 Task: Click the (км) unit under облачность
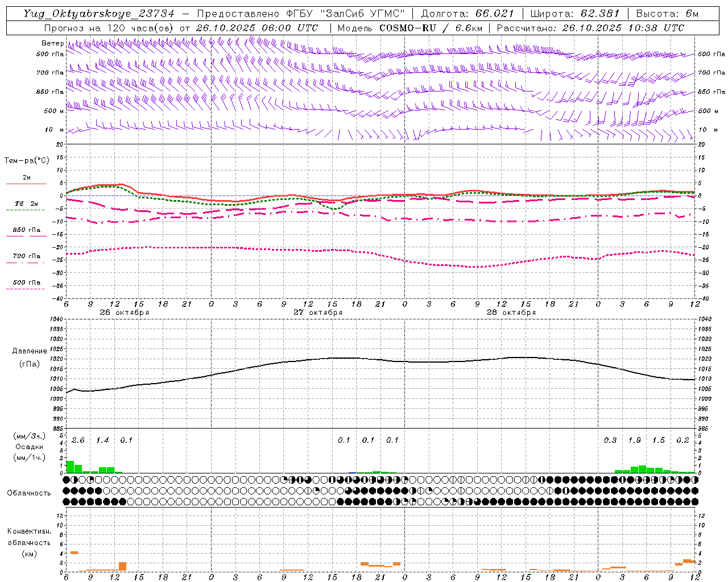[x=29, y=554]
